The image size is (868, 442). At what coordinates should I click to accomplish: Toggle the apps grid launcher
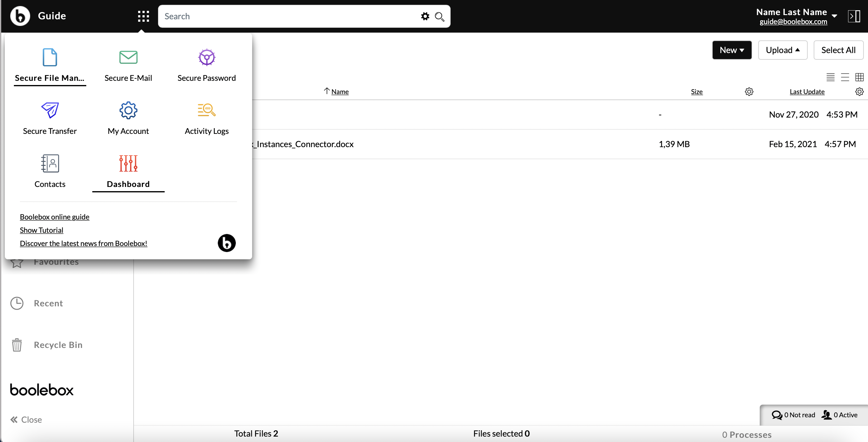[x=143, y=16]
